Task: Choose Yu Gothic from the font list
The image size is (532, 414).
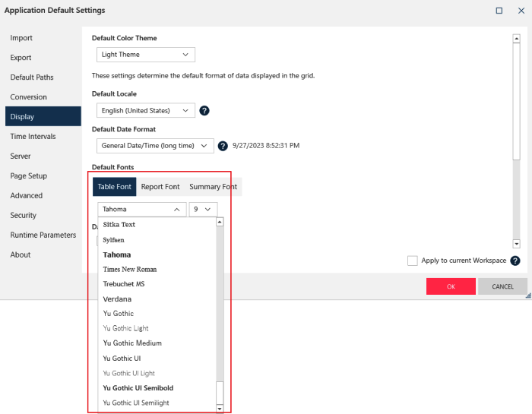Action: (157, 313)
